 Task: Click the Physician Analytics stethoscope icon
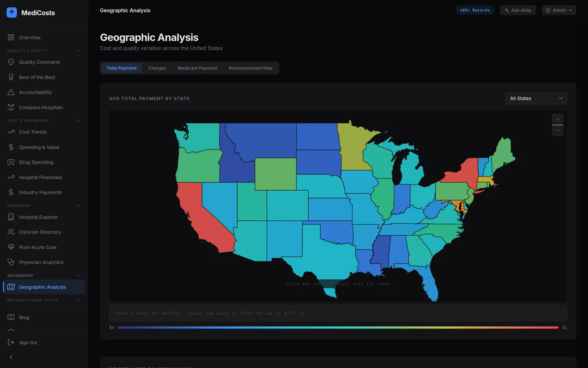point(11,262)
